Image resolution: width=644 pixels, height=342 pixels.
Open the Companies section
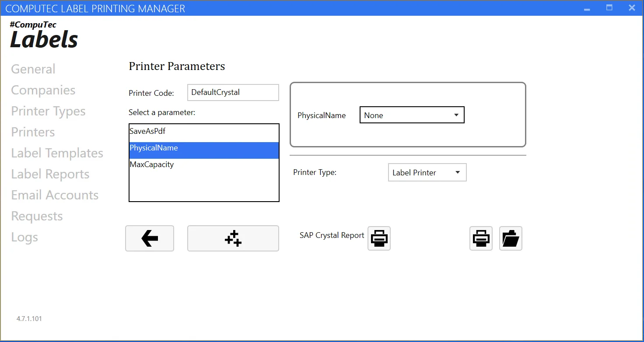coord(43,90)
